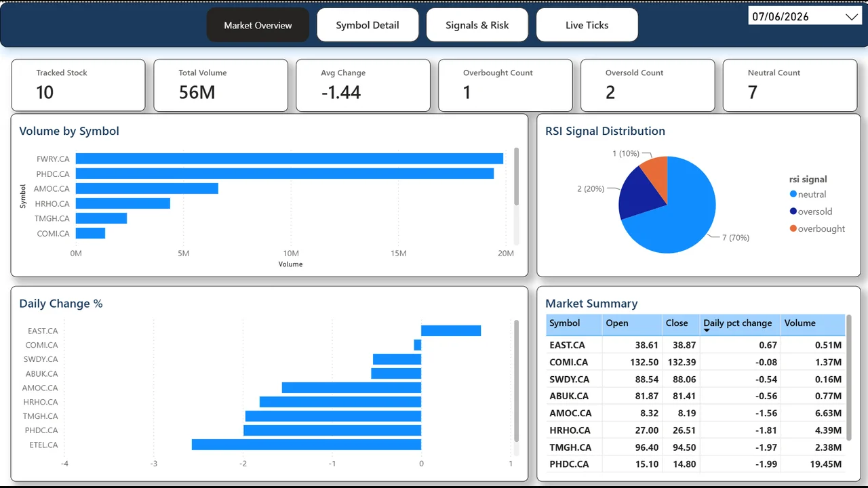Click the neutral legend color dot
The width and height of the screenshot is (868, 488).
click(x=793, y=195)
